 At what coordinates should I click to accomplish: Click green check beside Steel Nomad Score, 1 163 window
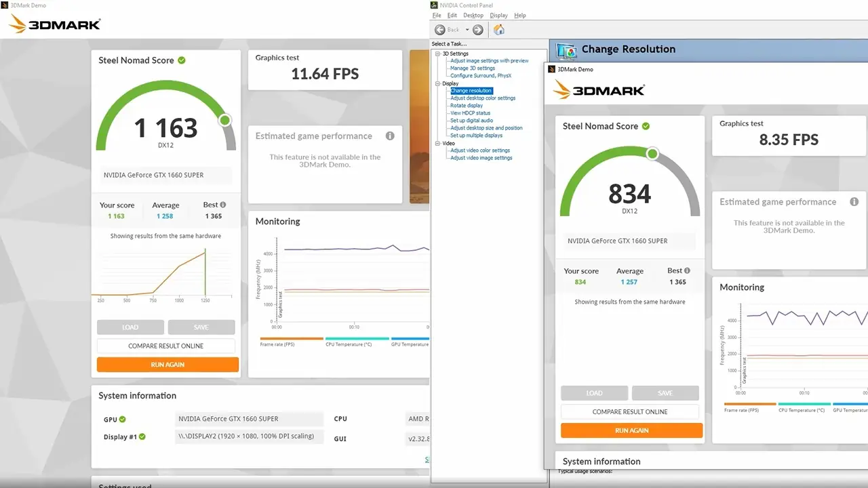[x=182, y=60]
